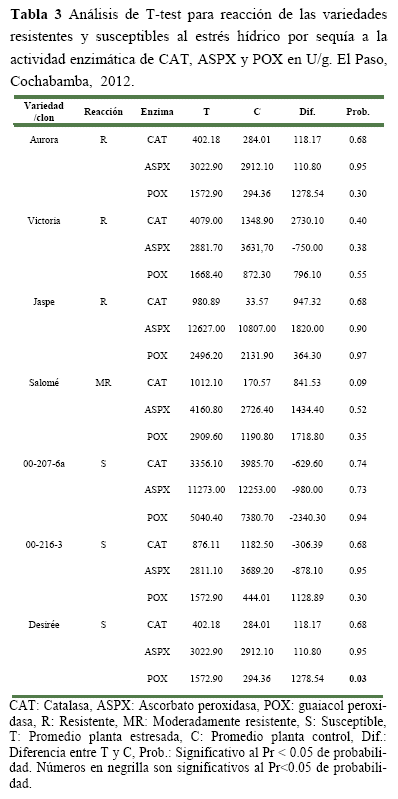Viewport: 398px width, 799px height.
Task: Select the 'Salomé' variety label
Action: [x=44, y=383]
